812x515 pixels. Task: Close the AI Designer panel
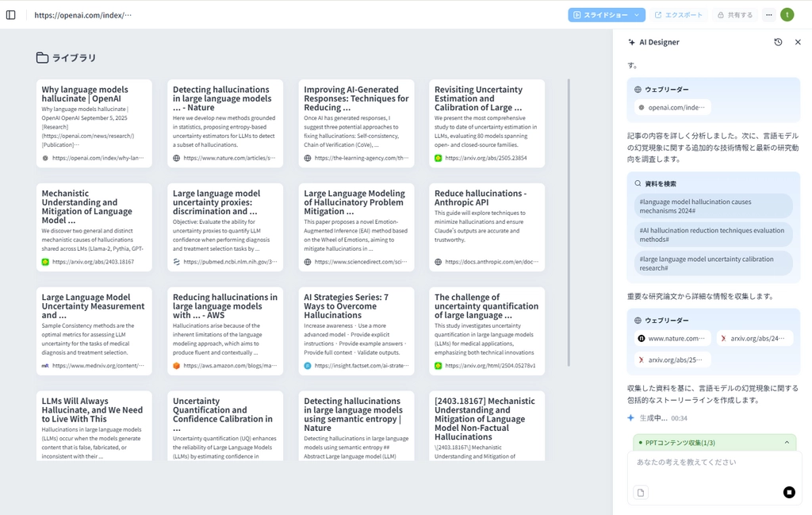click(x=798, y=42)
